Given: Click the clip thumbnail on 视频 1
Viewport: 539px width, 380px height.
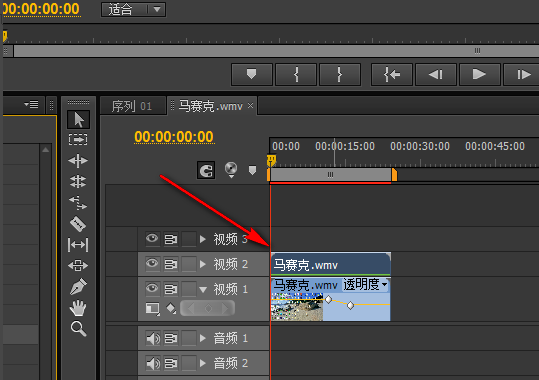Looking at the screenshot, I should [x=297, y=307].
